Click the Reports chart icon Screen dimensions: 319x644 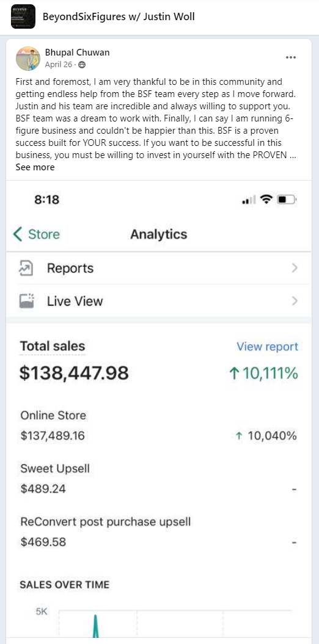click(26, 269)
